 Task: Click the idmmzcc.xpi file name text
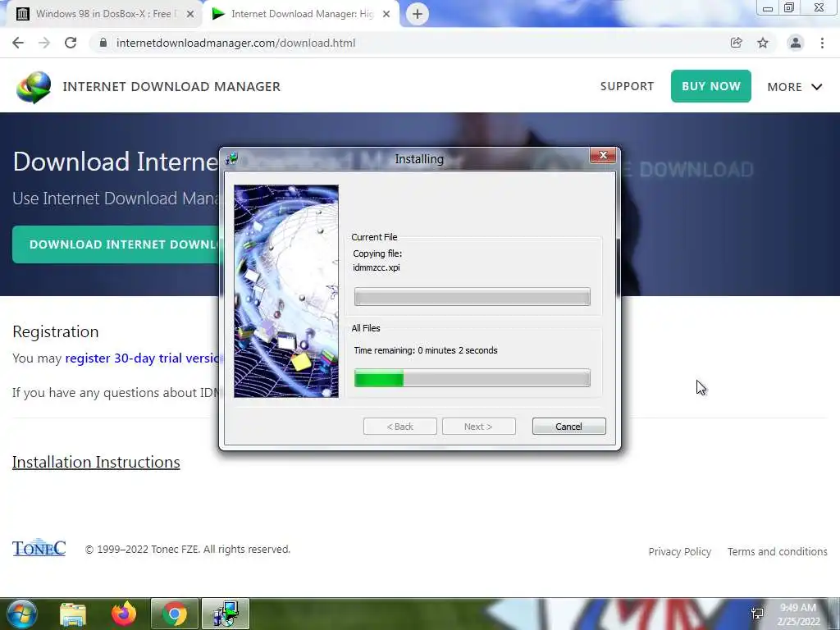(x=376, y=267)
